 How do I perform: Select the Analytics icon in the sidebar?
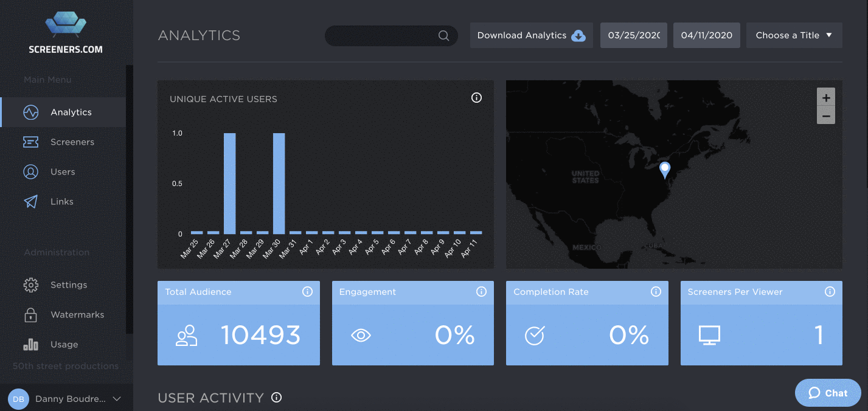pyautogui.click(x=30, y=112)
